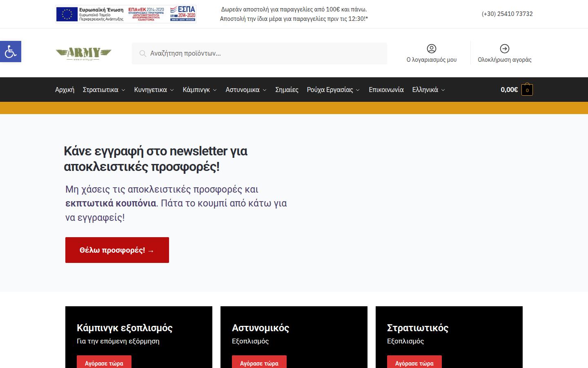The width and height of the screenshot is (588, 368).
Task: Click the EU ESPA funding banner
Action: click(126, 14)
